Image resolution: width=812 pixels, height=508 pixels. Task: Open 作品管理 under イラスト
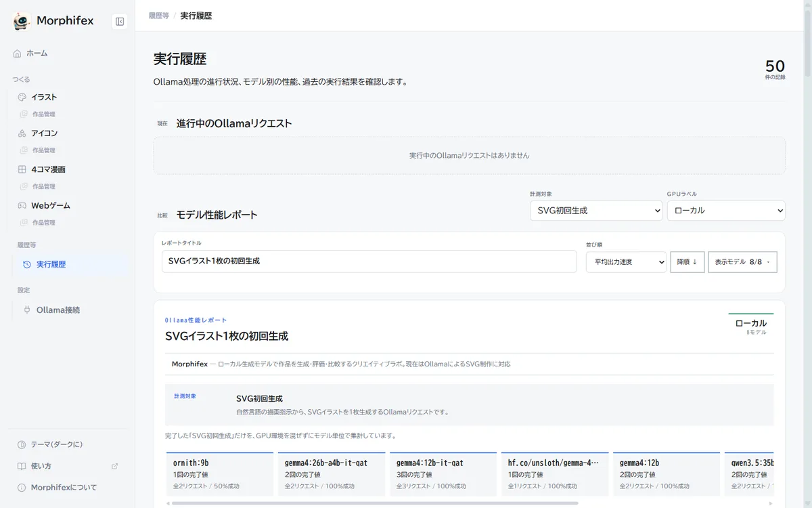coord(44,114)
